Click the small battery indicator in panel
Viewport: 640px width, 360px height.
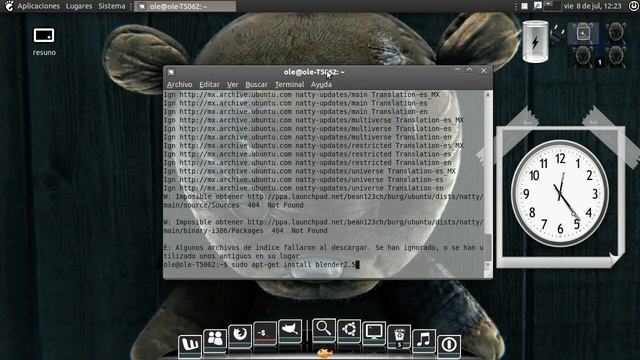coord(552,6)
